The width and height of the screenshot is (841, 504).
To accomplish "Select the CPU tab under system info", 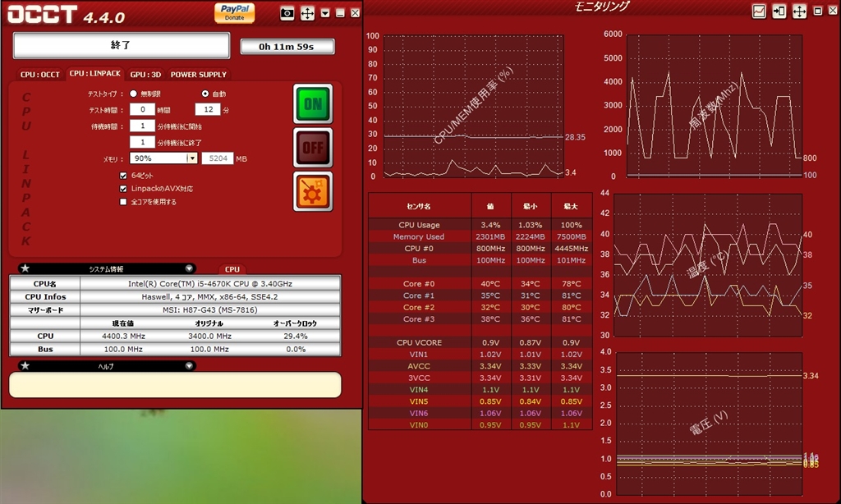I will point(232,269).
